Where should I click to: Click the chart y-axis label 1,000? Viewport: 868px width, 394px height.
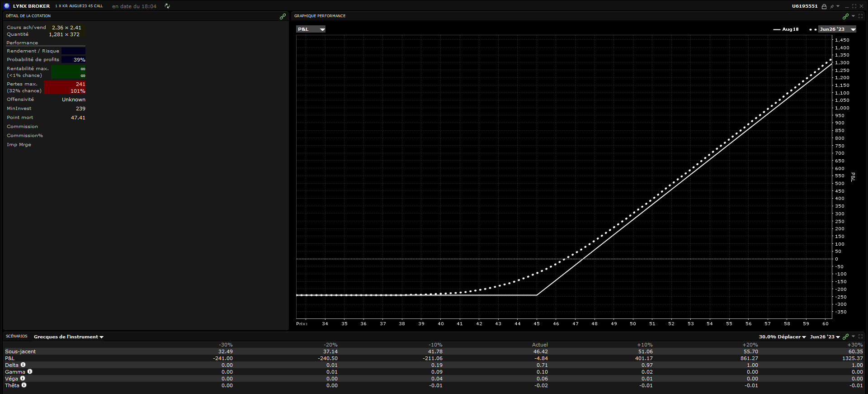coord(842,108)
